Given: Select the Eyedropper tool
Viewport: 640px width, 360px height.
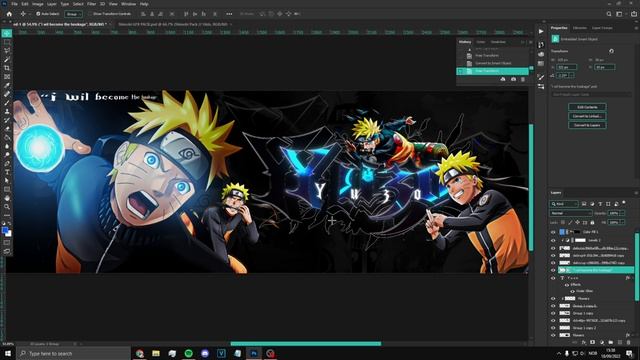Looking at the screenshot, I should [x=7, y=85].
